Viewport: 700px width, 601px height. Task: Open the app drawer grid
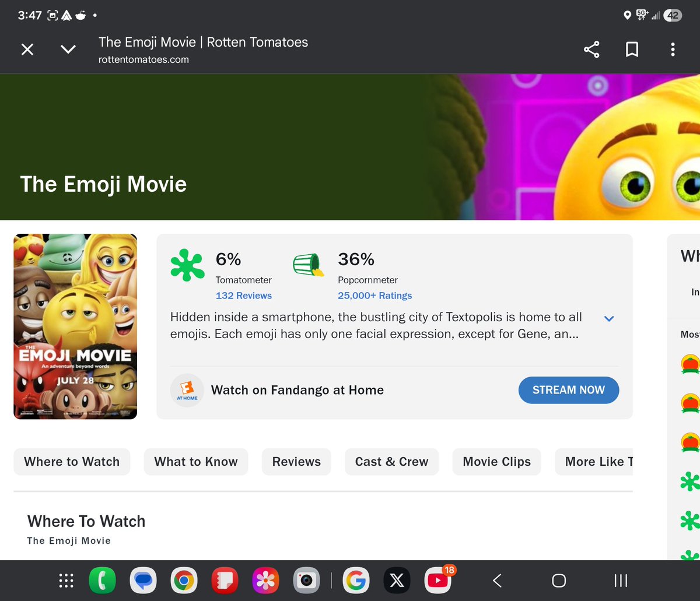point(66,581)
